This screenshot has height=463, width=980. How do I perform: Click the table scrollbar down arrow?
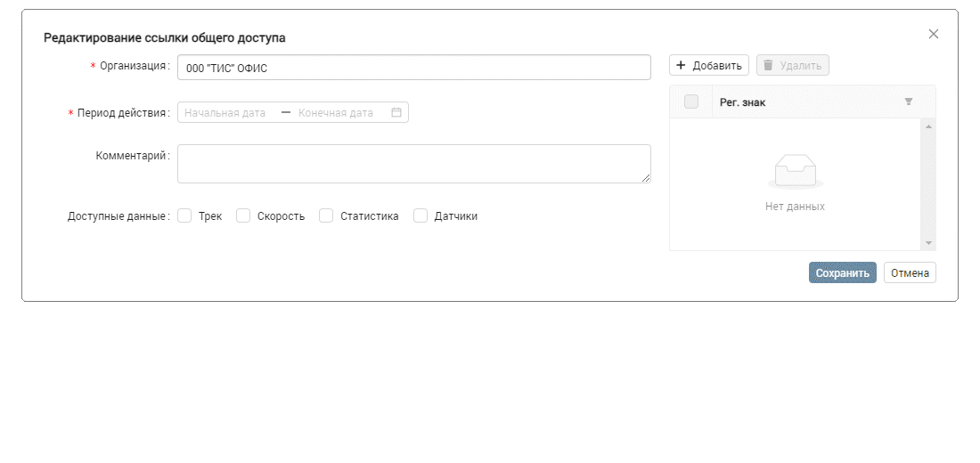click(928, 243)
